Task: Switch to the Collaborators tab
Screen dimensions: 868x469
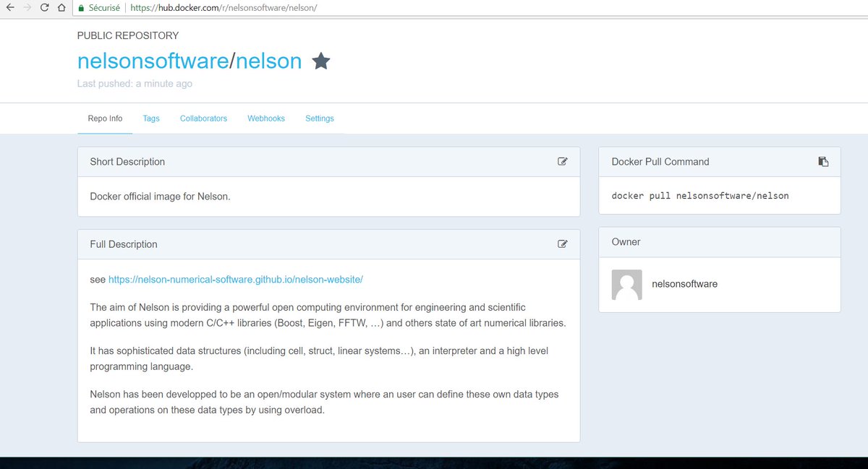Action: [203, 119]
